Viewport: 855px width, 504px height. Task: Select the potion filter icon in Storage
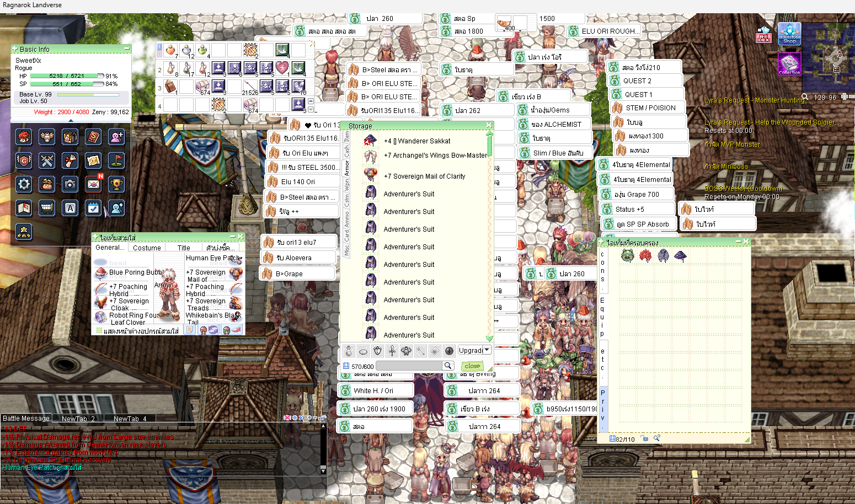(x=349, y=351)
